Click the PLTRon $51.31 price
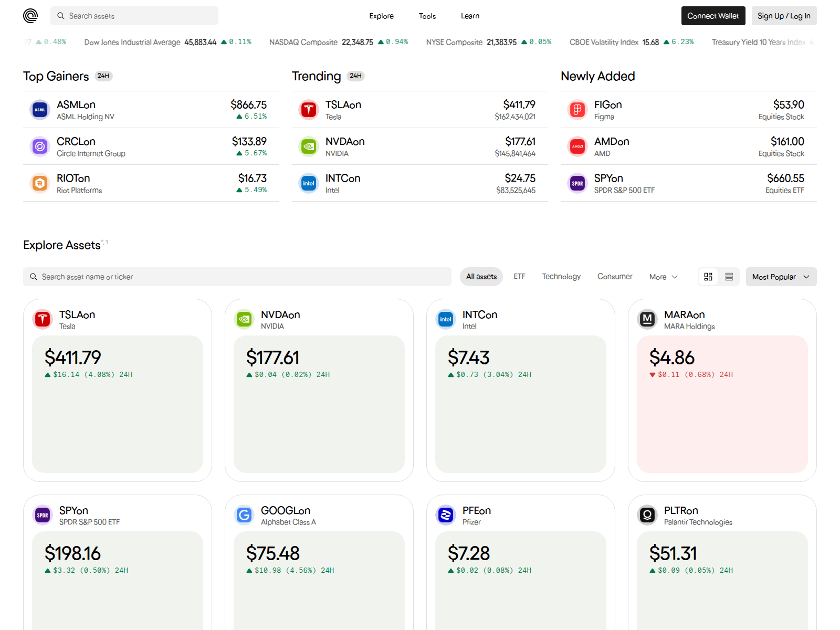This screenshot has height=630, width=840. point(673,553)
